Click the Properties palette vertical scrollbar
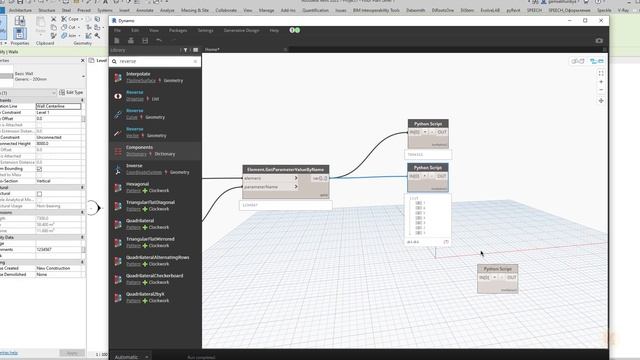The height and width of the screenshot is (360, 640). [x=84, y=119]
